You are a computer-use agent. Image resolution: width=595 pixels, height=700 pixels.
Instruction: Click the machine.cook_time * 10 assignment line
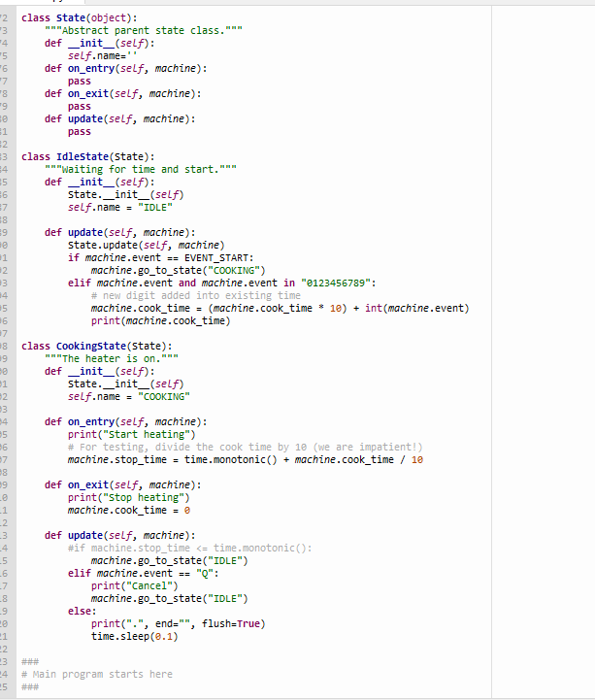280,309
